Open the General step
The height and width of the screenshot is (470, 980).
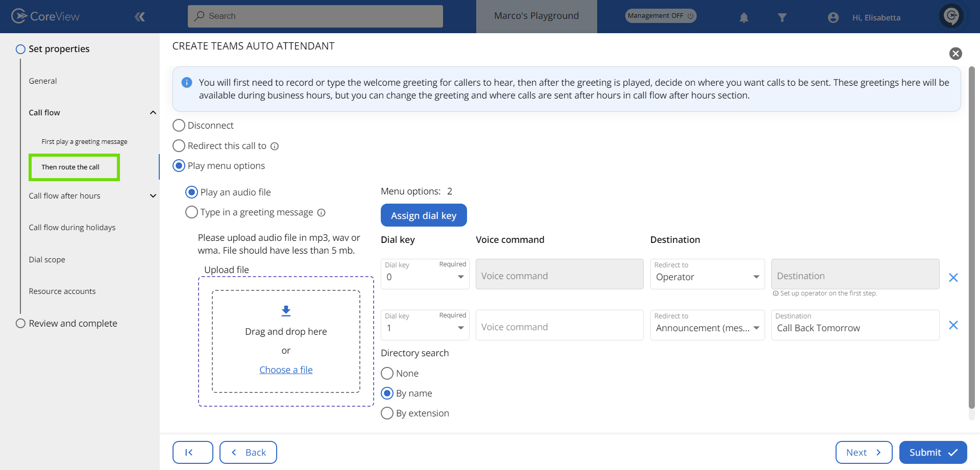(x=43, y=81)
